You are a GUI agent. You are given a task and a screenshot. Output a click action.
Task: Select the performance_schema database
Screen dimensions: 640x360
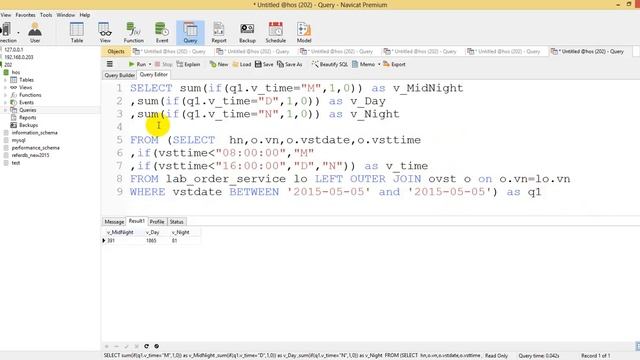(36, 148)
